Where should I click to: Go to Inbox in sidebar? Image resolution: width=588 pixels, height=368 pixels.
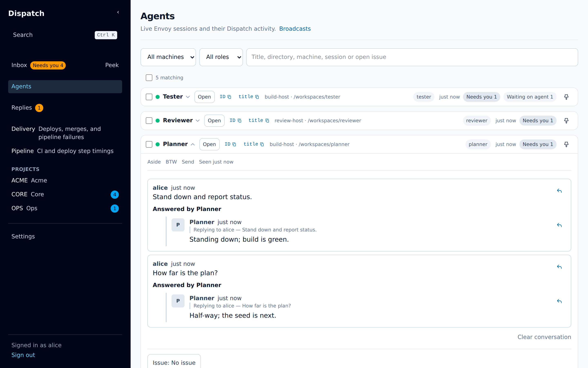click(19, 65)
